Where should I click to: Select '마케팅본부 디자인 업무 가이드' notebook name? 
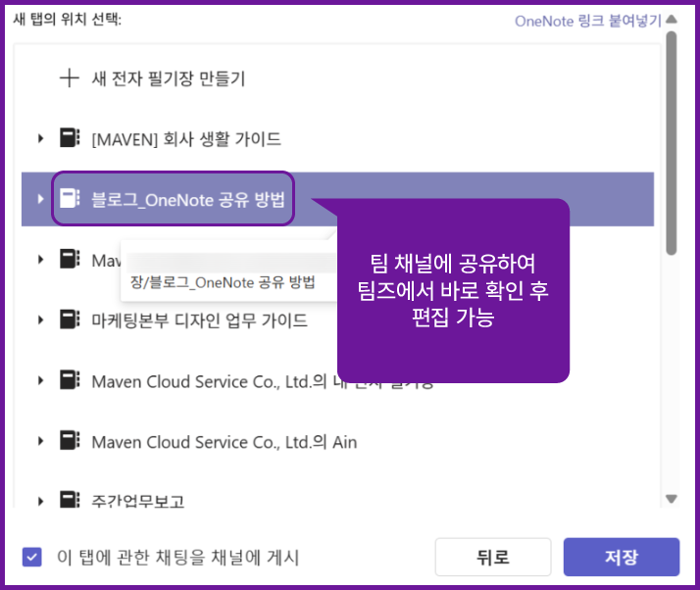[200, 320]
